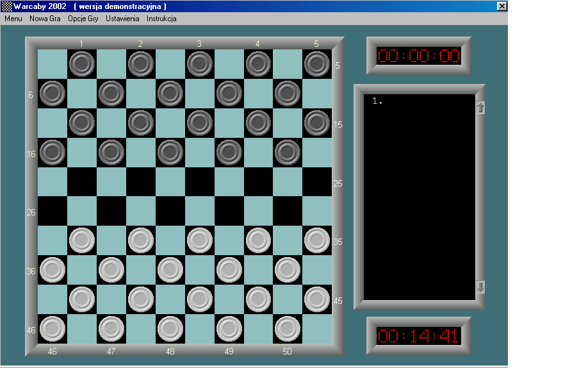
Task: Select the white piece on square 50
Action: (288, 328)
